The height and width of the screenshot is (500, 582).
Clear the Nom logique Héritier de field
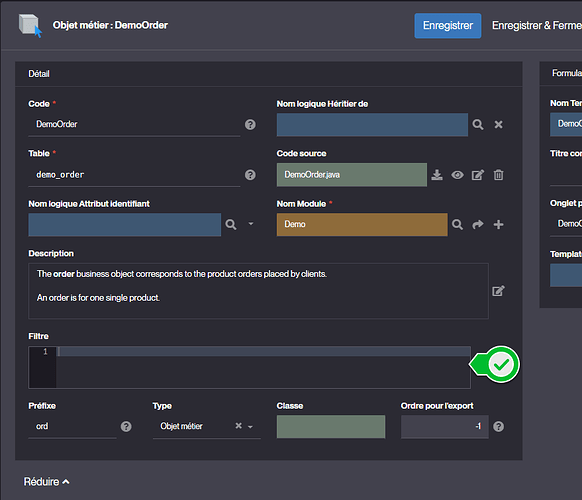pos(498,125)
